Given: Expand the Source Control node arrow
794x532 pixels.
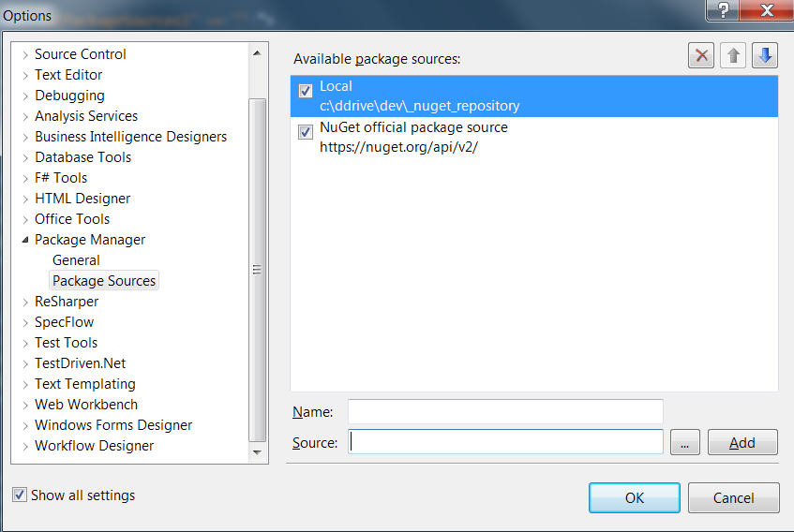Looking at the screenshot, I should click(24, 54).
